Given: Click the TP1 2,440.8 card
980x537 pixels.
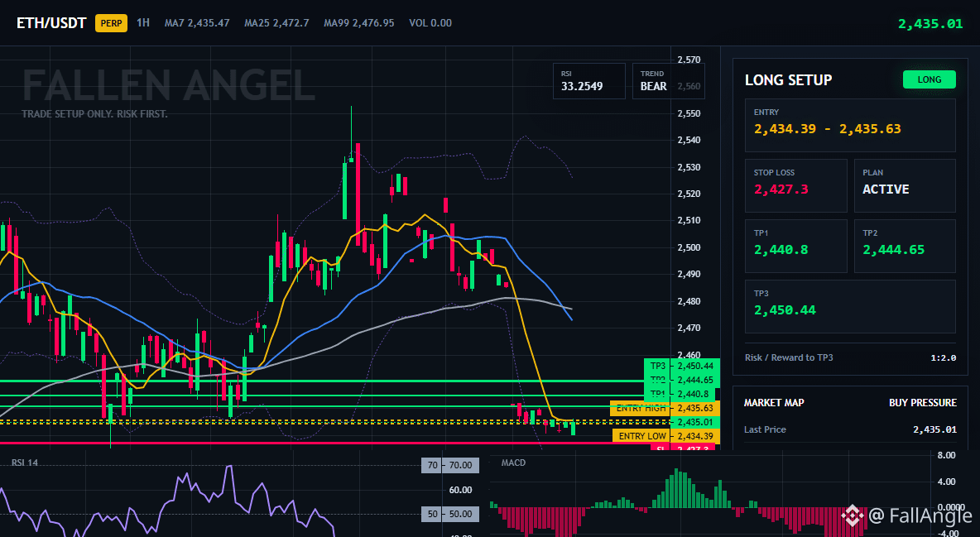Looking at the screenshot, I should tap(795, 246).
